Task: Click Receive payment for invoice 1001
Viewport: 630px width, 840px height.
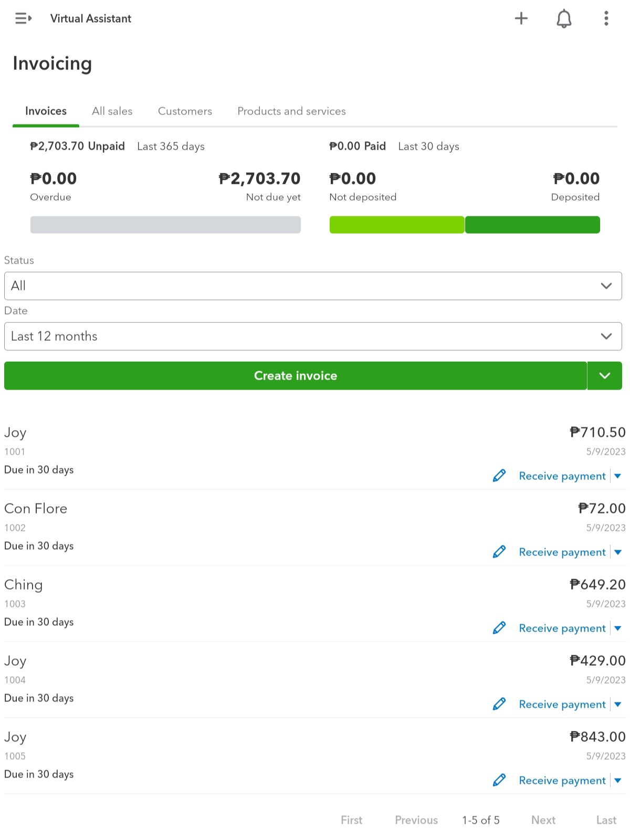Action: [x=562, y=476]
